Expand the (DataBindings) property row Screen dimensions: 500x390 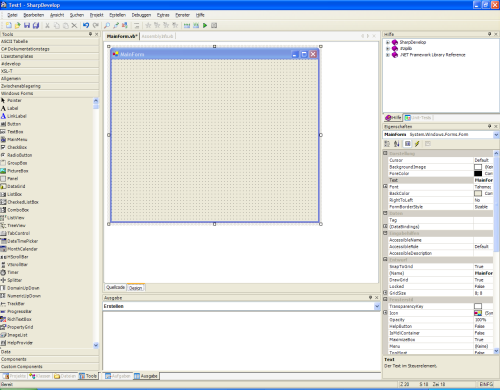click(385, 226)
